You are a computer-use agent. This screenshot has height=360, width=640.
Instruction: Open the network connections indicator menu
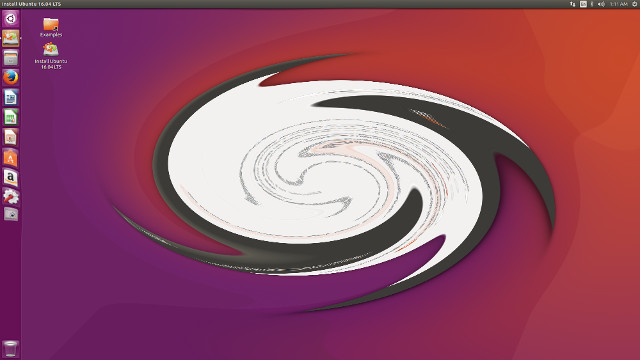coord(573,4)
